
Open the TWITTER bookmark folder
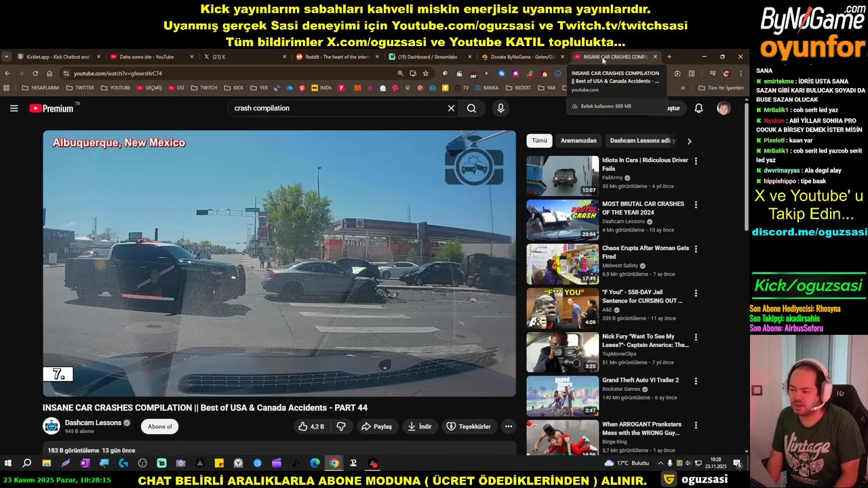79,87
